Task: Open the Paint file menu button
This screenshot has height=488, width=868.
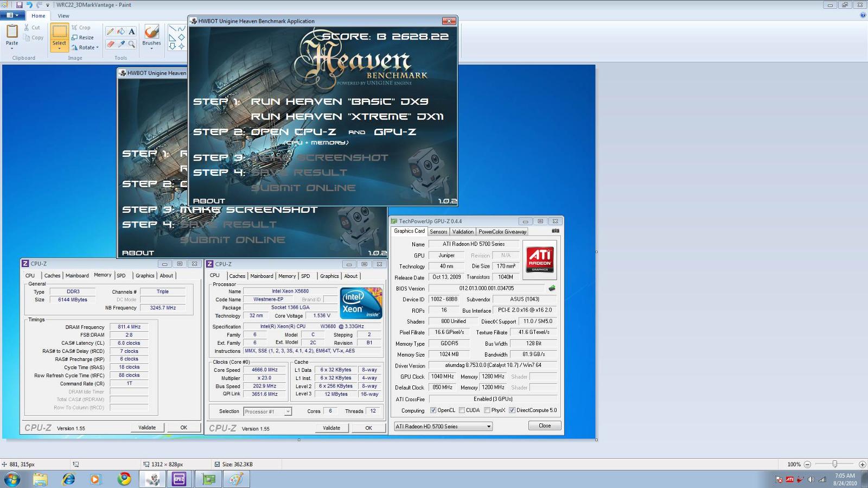Action: tap(12, 15)
